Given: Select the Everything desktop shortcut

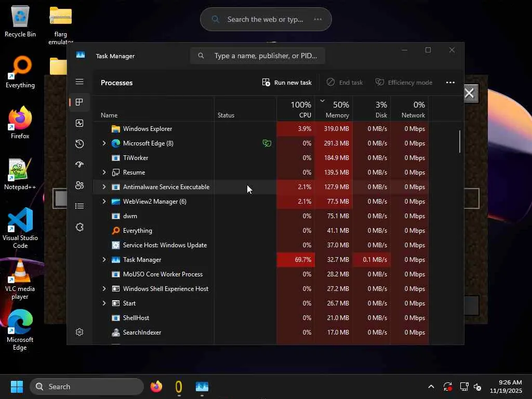Looking at the screenshot, I should (x=20, y=72).
